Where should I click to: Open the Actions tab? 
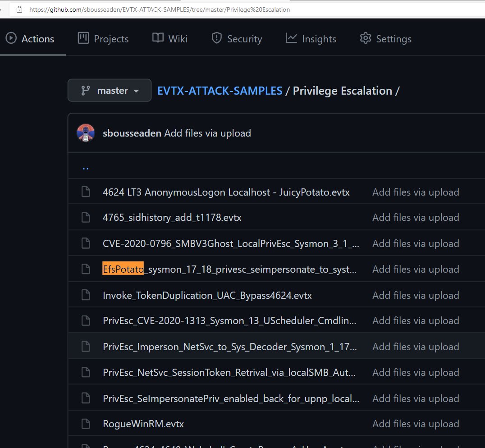click(30, 39)
